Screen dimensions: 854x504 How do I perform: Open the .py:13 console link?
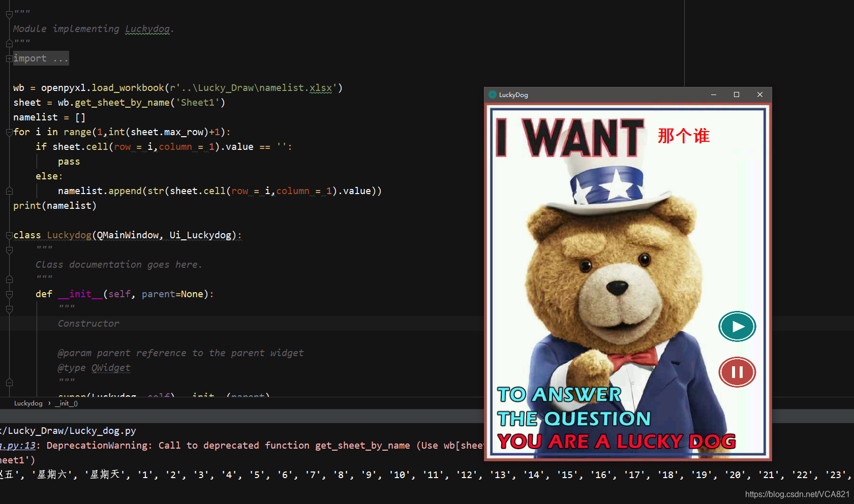coord(18,446)
